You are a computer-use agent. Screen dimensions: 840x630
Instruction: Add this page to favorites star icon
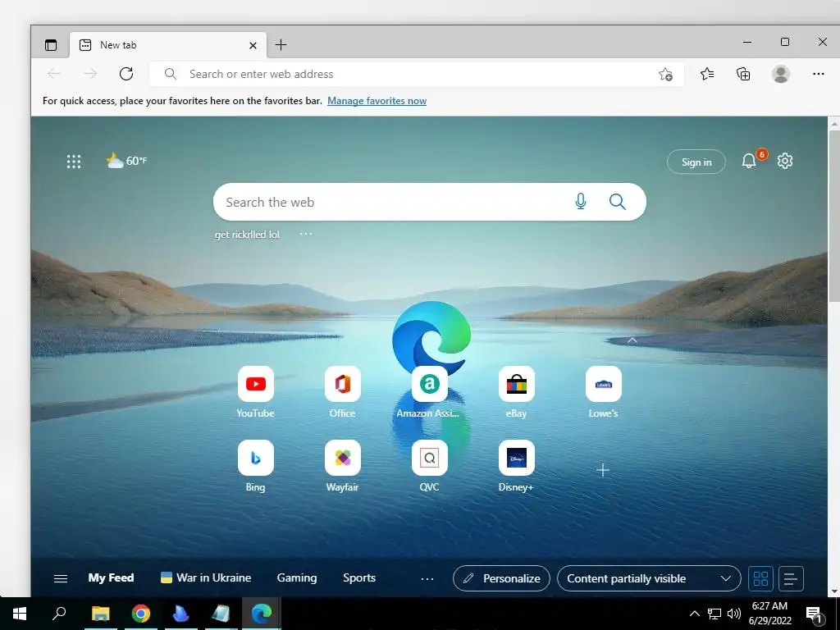(x=665, y=74)
